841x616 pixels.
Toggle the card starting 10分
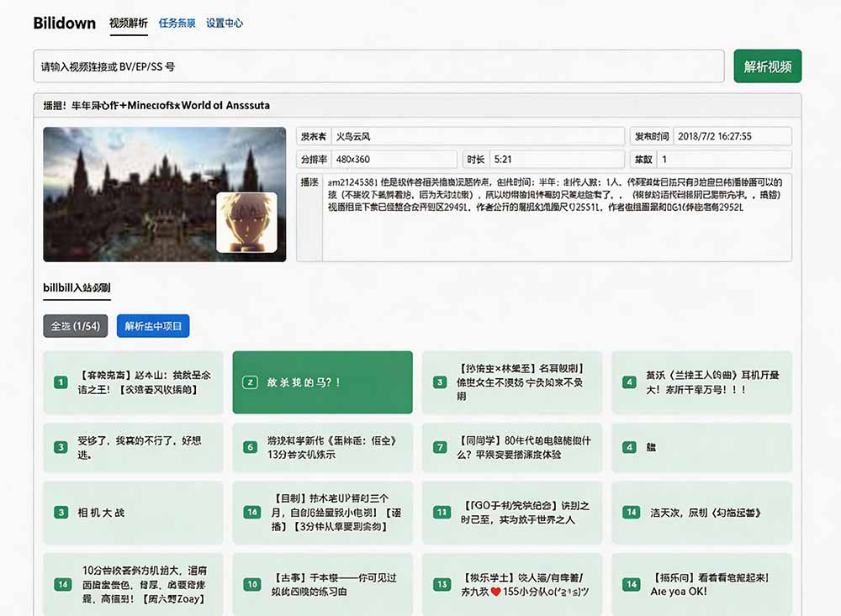pos(133,584)
